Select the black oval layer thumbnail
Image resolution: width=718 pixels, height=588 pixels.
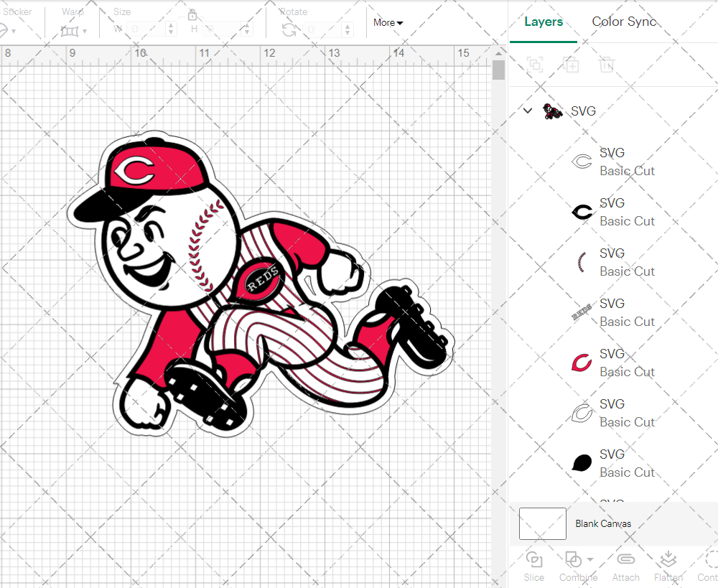(582, 463)
